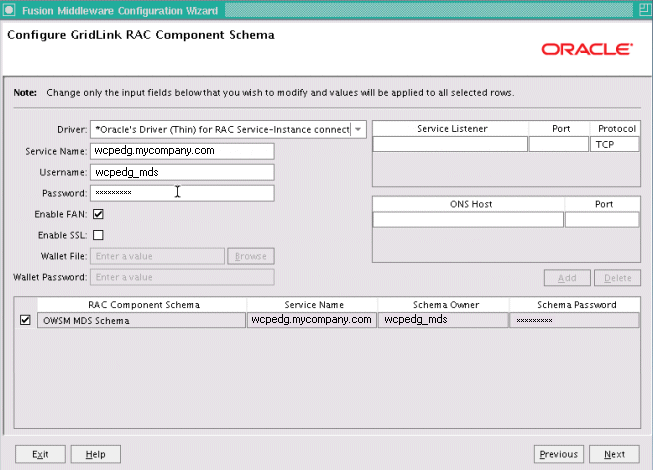This screenshot has width=653, height=470.
Task: Click the Browse button for wallet file
Action: [x=251, y=256]
